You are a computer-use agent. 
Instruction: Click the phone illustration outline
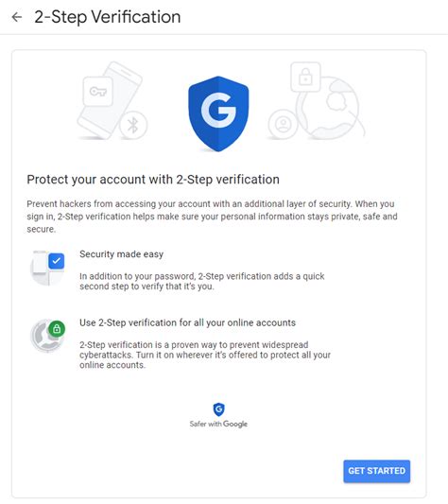coord(110,100)
